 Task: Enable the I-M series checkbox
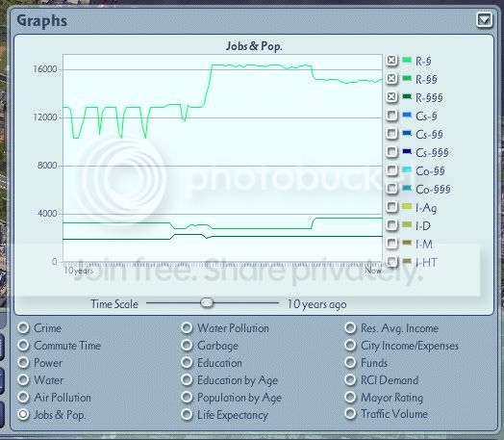point(391,244)
